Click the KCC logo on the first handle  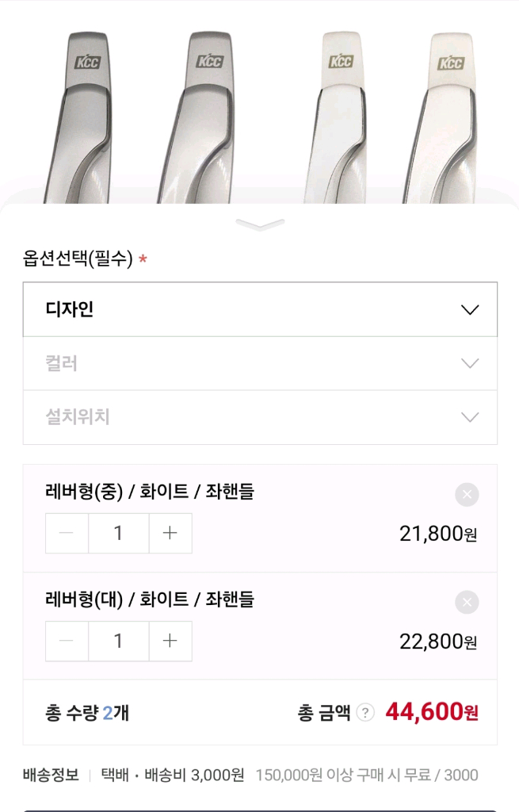(87, 61)
